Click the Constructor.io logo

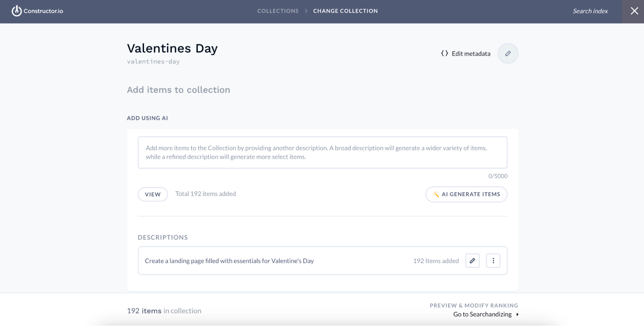37,11
